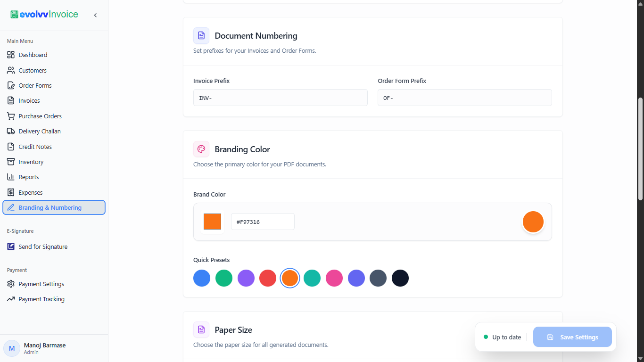Screen dimensions: 644x362
Task: Open the Reports menu entry
Action: click(x=29, y=177)
